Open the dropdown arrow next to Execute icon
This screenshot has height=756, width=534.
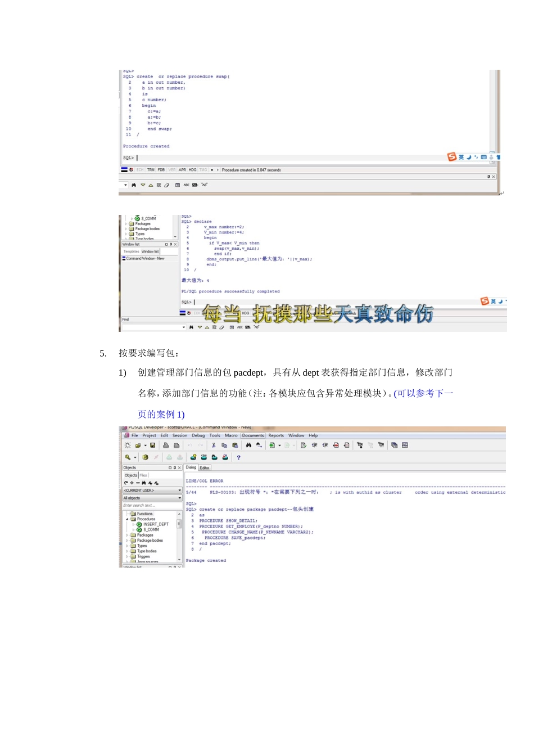coord(279,445)
